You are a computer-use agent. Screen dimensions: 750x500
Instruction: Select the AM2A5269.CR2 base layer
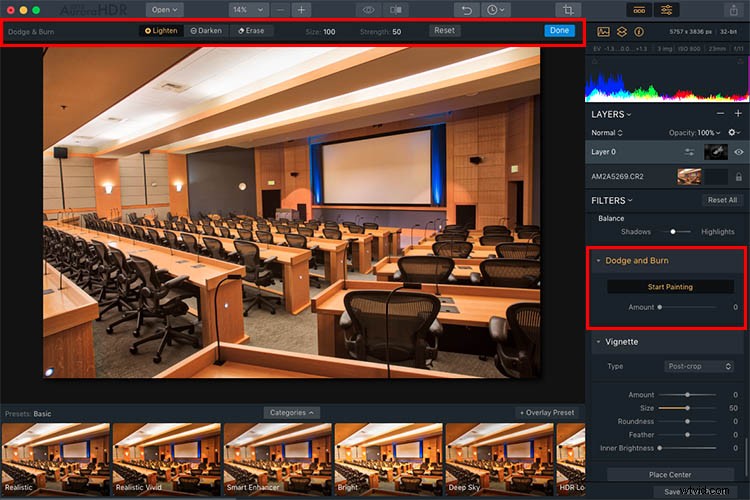click(x=667, y=177)
